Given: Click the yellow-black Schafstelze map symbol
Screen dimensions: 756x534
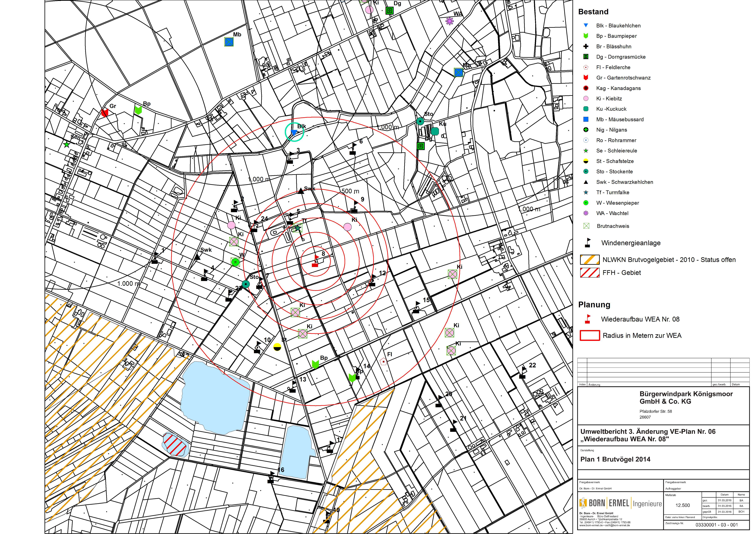Looking at the screenshot, I should [278, 347].
